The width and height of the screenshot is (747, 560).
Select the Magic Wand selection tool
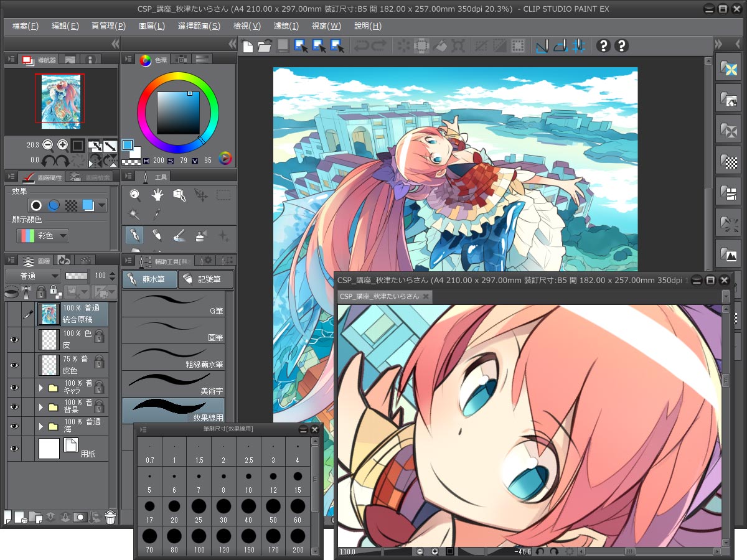pos(133,213)
